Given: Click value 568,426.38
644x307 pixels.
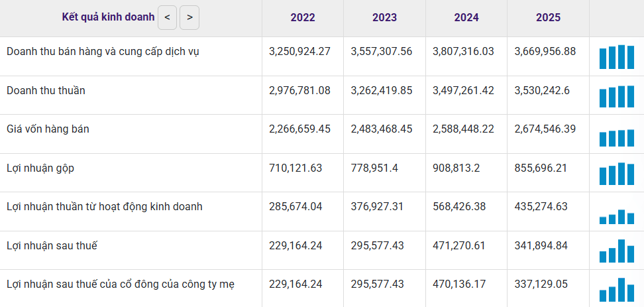Looking at the screenshot, I should tap(459, 206).
